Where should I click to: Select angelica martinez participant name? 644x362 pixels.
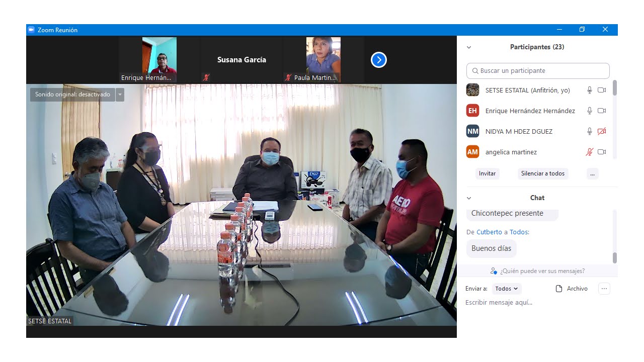511,152
